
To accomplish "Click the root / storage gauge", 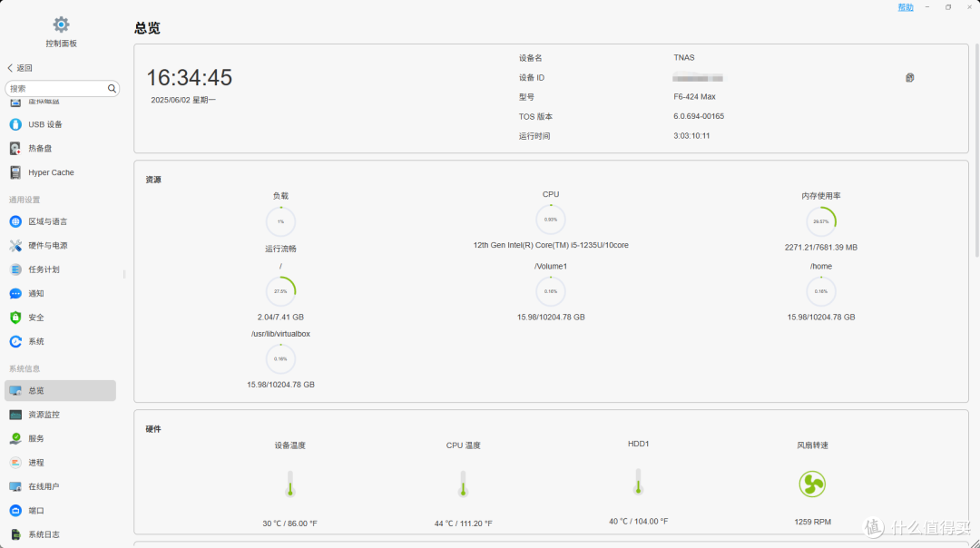I will point(280,291).
